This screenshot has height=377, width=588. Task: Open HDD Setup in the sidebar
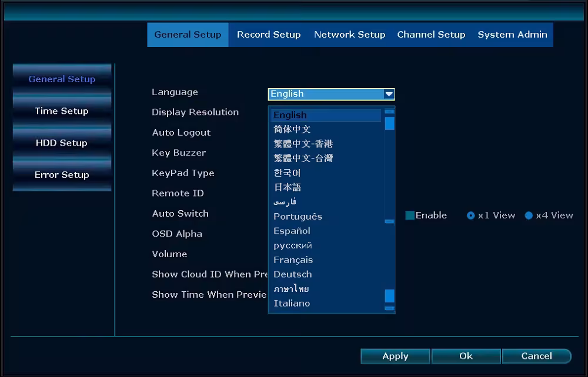point(62,143)
